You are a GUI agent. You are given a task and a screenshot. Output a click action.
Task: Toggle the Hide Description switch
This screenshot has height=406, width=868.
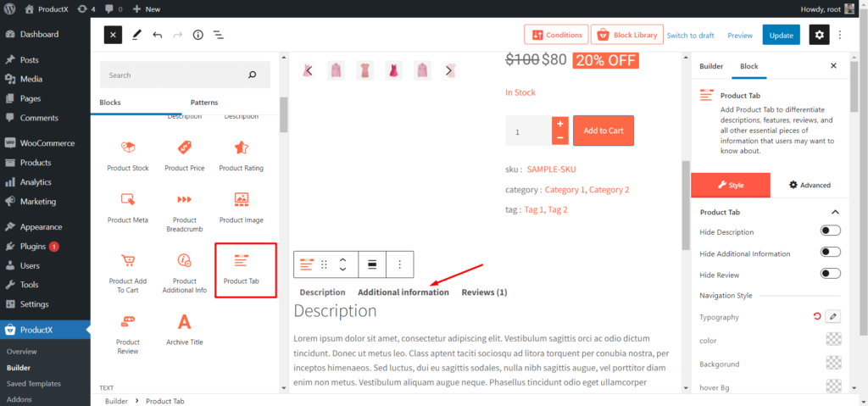(831, 231)
